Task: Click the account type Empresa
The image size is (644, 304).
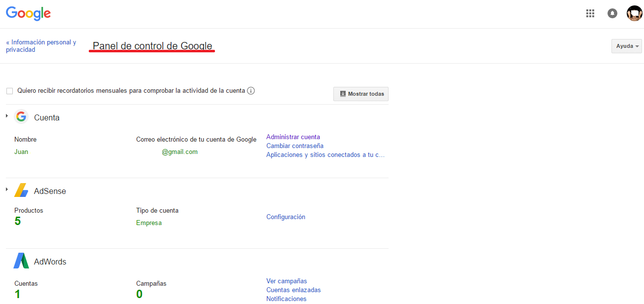Action: [149, 223]
